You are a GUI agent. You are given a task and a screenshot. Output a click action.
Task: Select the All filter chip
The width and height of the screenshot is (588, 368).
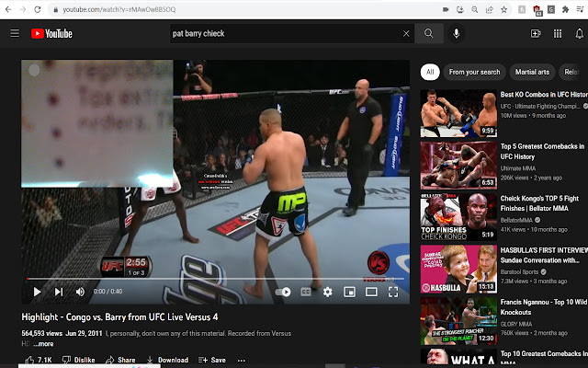pyautogui.click(x=430, y=72)
